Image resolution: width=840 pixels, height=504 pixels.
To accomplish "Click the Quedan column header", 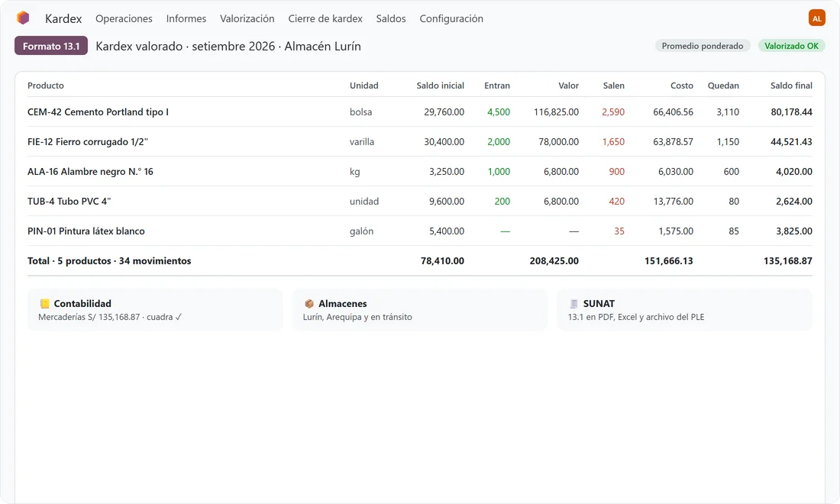I will 723,86.
